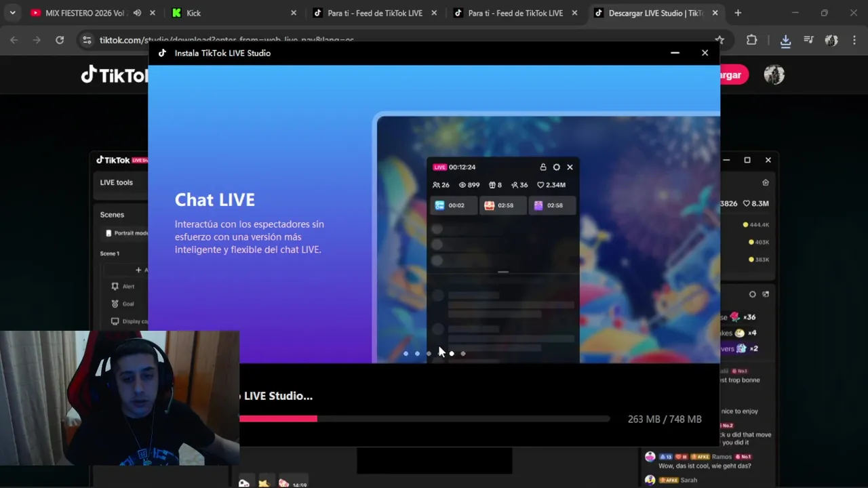Click the blue 00:02 timer card

point(452,205)
